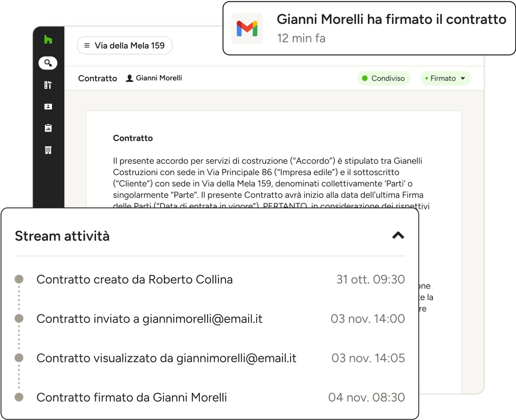Open the Firmato status dropdown

pos(446,79)
